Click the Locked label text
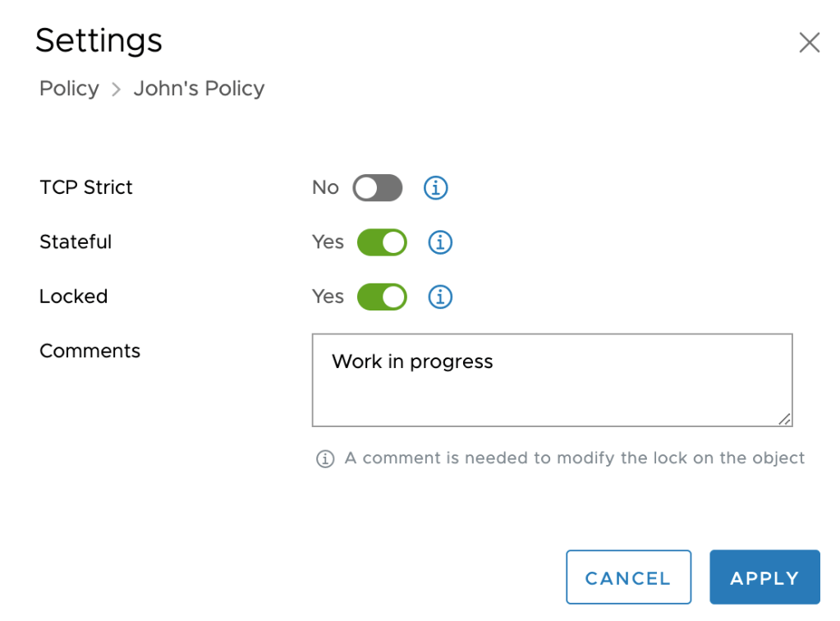Image resolution: width=840 pixels, height=621 pixels. point(74,297)
